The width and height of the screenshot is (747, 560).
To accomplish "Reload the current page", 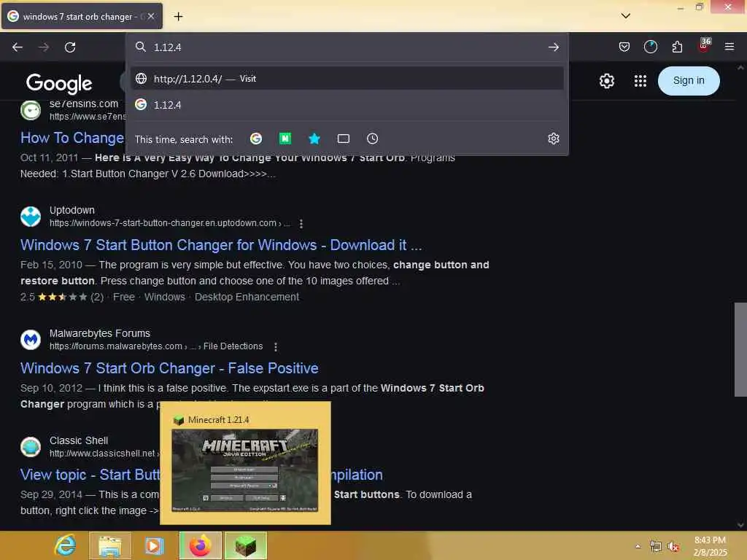I will tap(70, 47).
